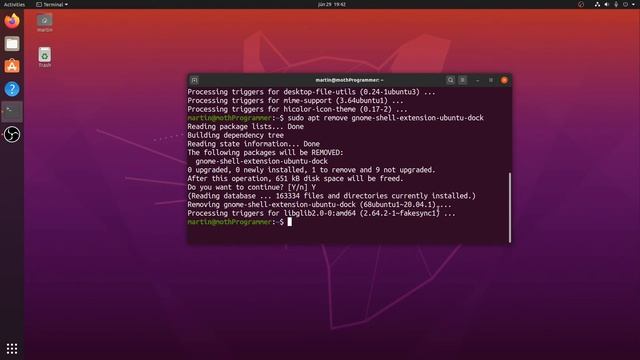Click 'Processing triggers for desktop-file-utils' line
The image size is (640, 360).
coord(311,92)
